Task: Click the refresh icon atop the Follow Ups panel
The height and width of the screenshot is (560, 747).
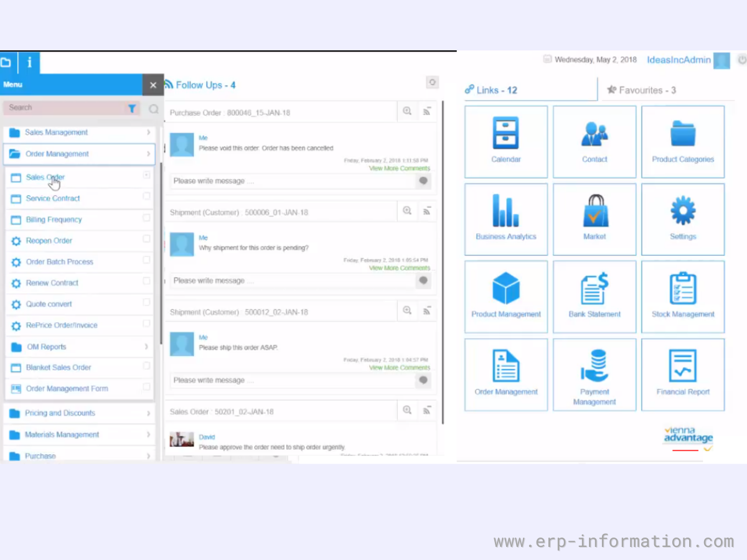Action: [x=432, y=82]
